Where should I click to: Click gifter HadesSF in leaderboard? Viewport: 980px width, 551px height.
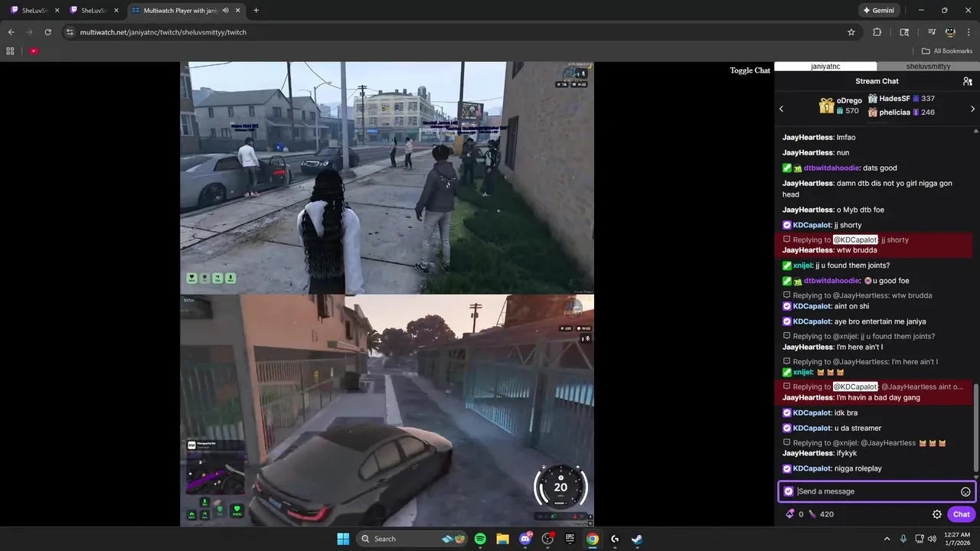[x=894, y=99]
